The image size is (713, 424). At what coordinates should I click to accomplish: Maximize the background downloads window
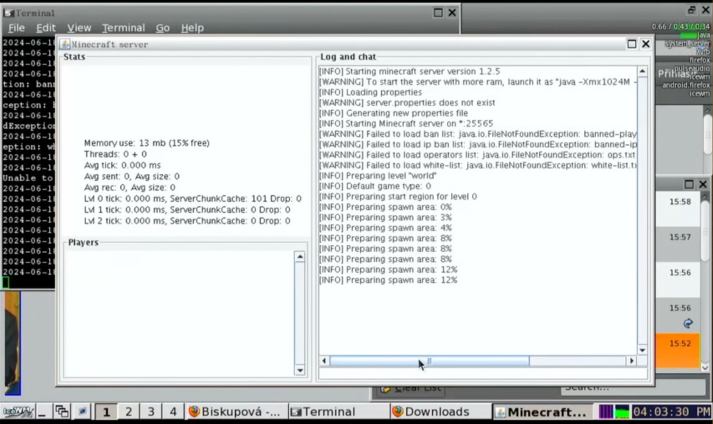pyautogui.click(x=689, y=184)
